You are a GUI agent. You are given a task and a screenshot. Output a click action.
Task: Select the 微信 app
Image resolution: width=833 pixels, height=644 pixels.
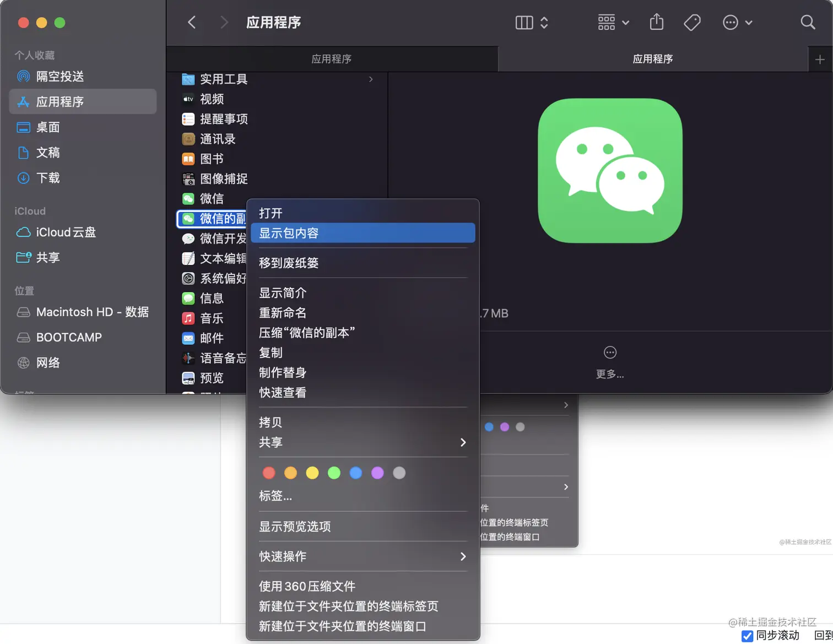tap(212, 199)
